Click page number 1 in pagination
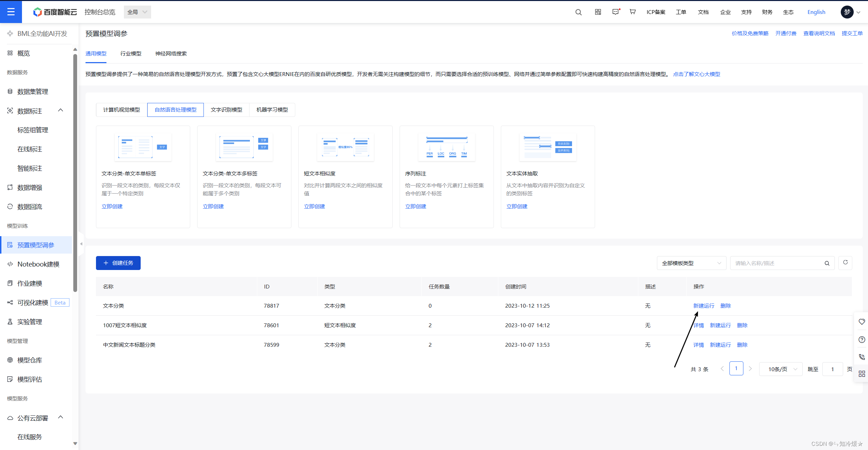 [736, 368]
